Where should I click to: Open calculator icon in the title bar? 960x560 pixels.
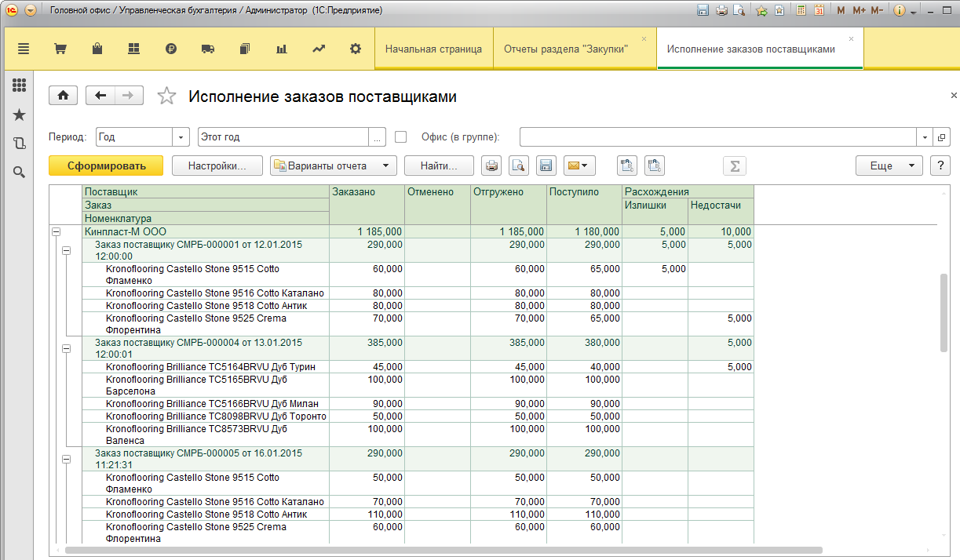801,11
